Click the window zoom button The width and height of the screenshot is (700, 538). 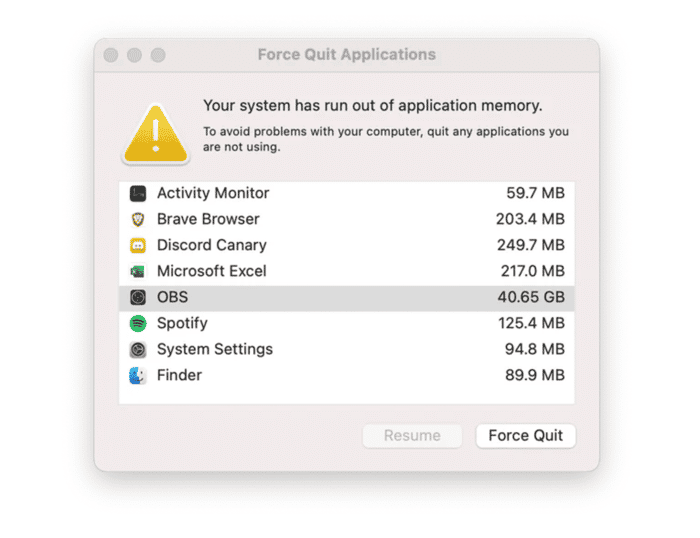click(158, 55)
